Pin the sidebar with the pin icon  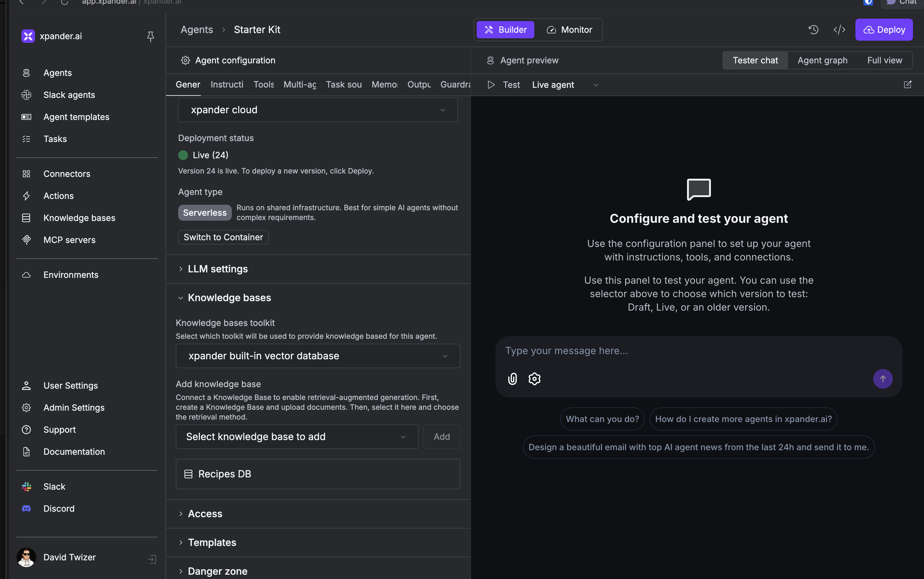[151, 36]
